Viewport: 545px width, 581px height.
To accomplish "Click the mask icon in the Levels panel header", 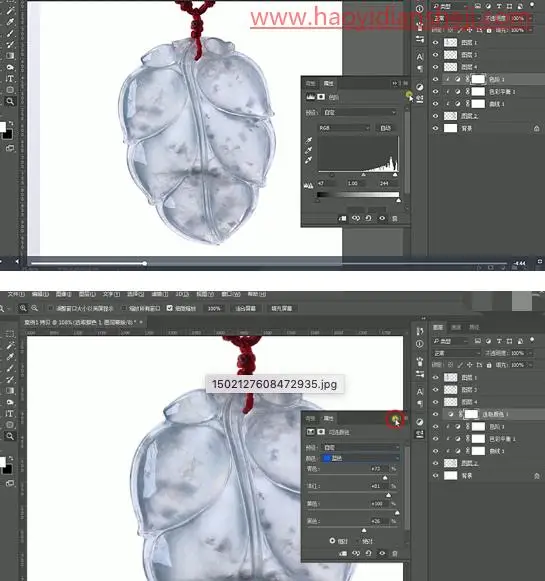I will click(x=321, y=97).
